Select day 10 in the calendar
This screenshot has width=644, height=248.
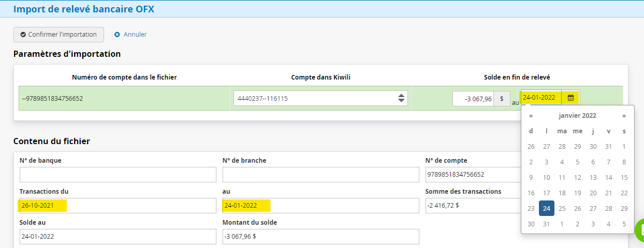pos(546,178)
